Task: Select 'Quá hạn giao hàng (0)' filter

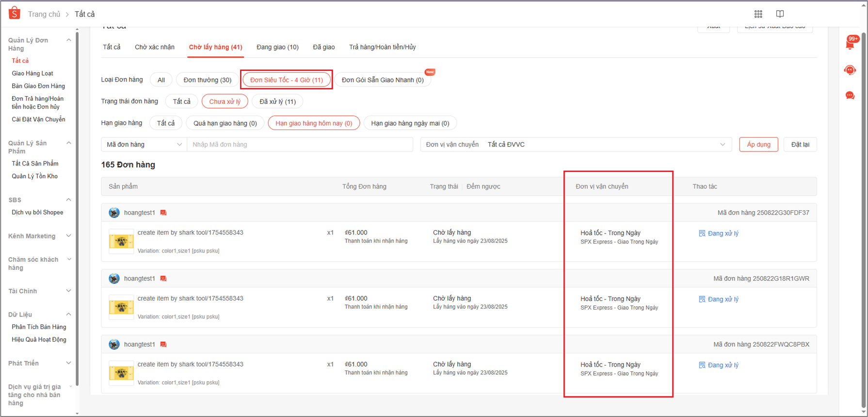Action: click(x=225, y=123)
